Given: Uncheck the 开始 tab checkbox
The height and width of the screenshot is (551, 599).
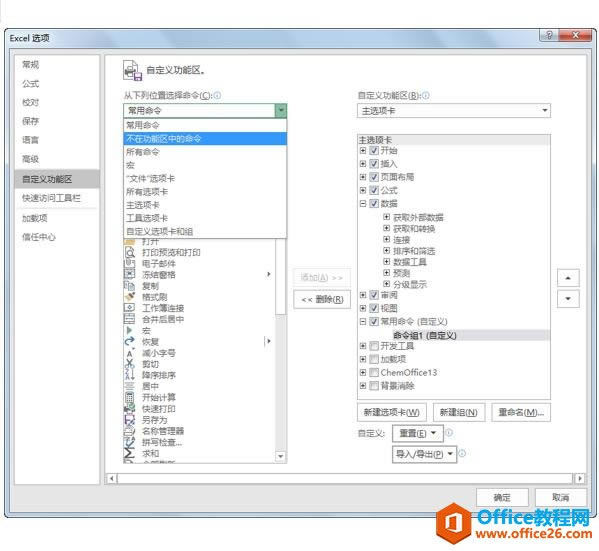Looking at the screenshot, I should pos(374,151).
